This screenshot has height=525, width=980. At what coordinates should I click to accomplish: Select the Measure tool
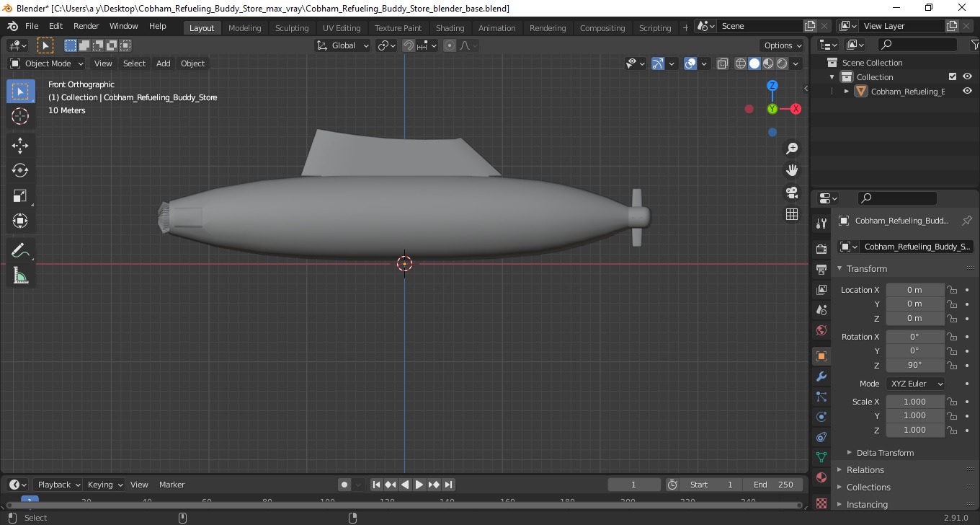(20, 275)
